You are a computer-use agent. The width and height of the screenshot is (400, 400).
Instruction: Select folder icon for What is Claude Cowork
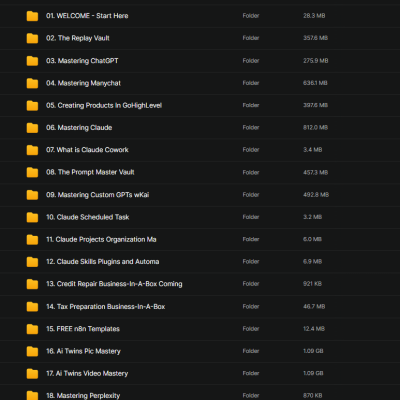pos(32,150)
